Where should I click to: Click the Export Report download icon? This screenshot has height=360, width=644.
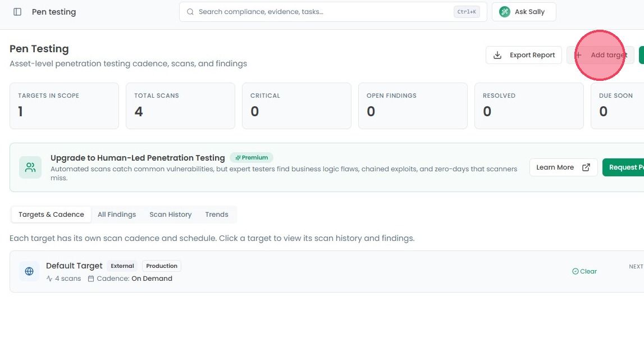click(497, 55)
